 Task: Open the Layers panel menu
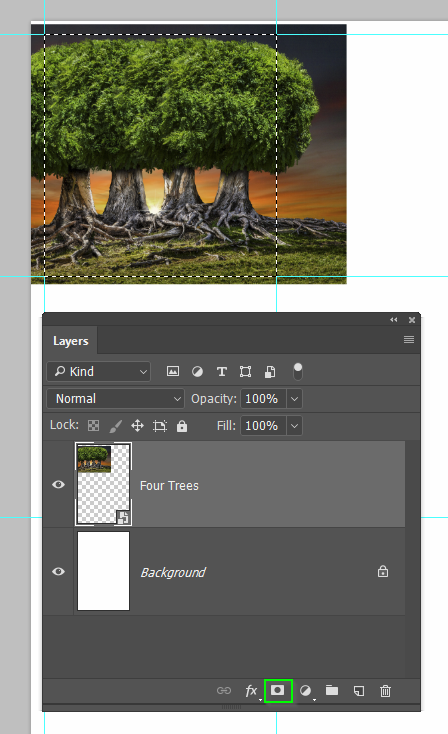[x=409, y=339]
